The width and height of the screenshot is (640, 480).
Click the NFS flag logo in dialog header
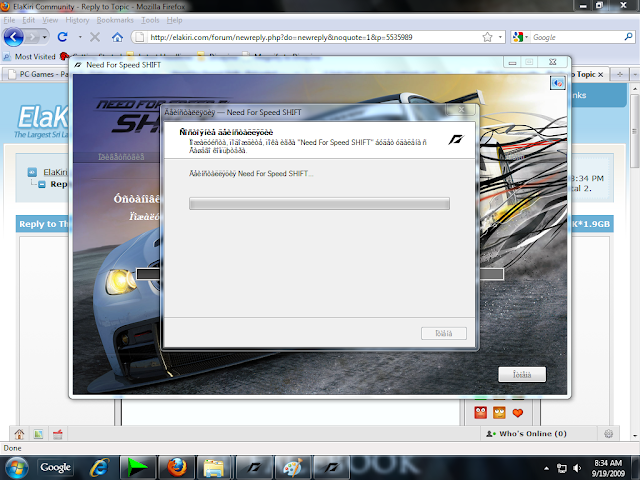(x=456, y=140)
